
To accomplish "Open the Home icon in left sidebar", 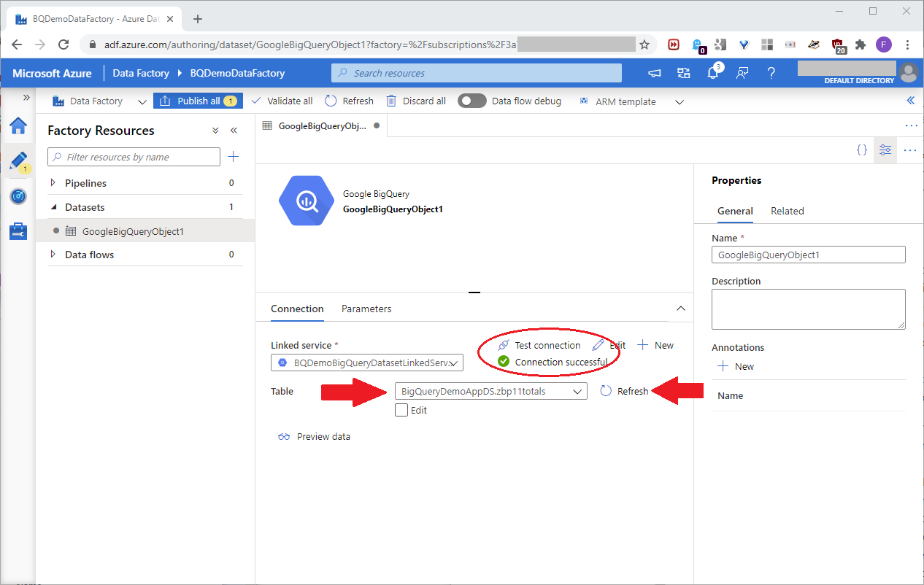I will click(18, 125).
